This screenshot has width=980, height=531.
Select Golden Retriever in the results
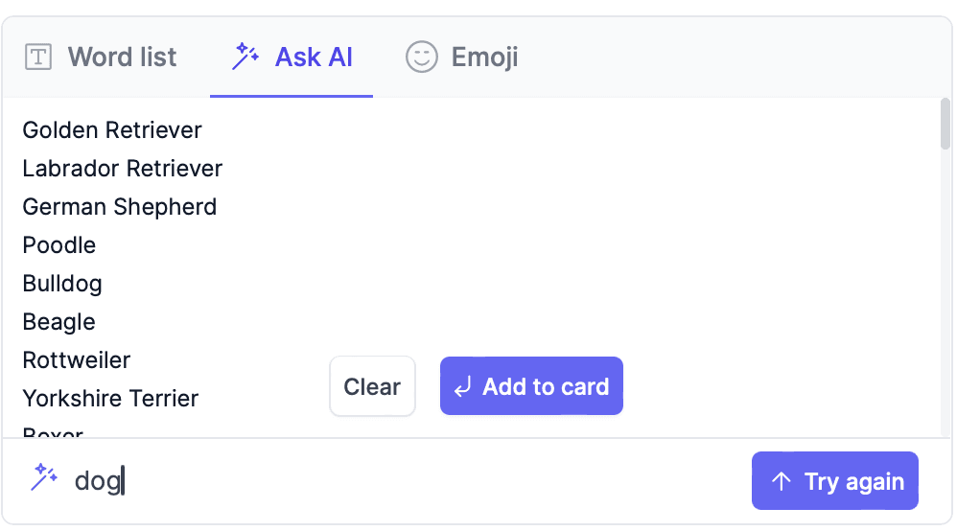(112, 130)
